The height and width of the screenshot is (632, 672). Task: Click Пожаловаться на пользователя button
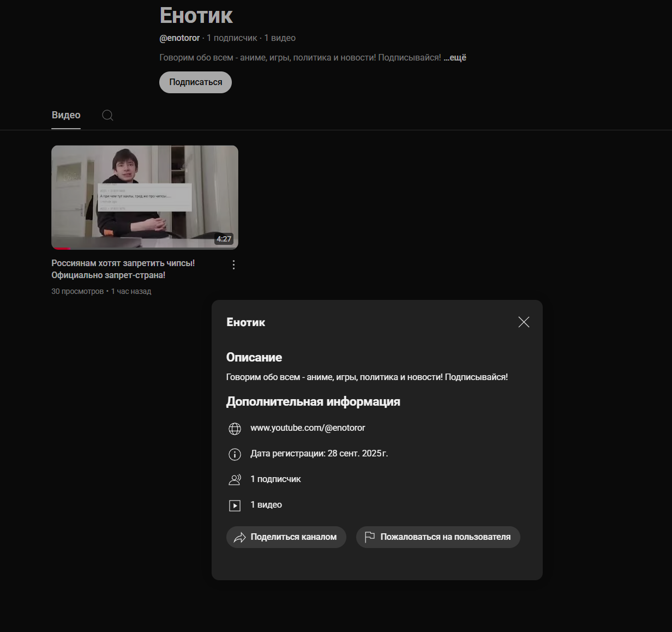(438, 537)
